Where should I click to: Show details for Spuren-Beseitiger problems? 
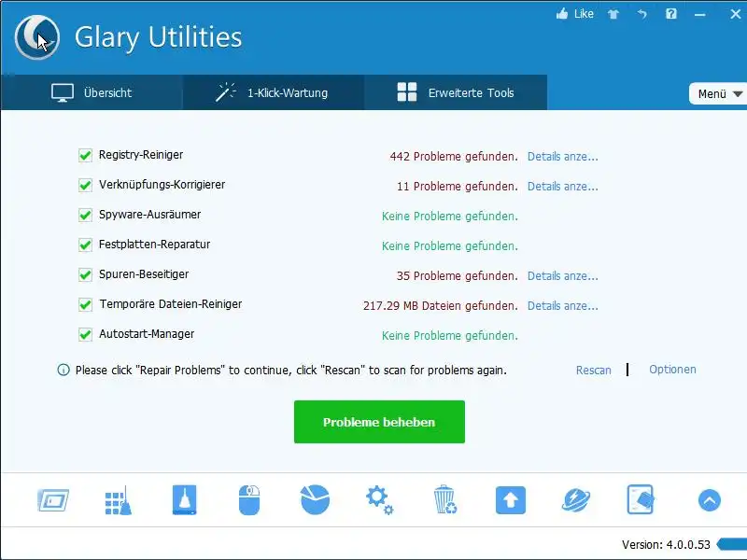click(563, 276)
